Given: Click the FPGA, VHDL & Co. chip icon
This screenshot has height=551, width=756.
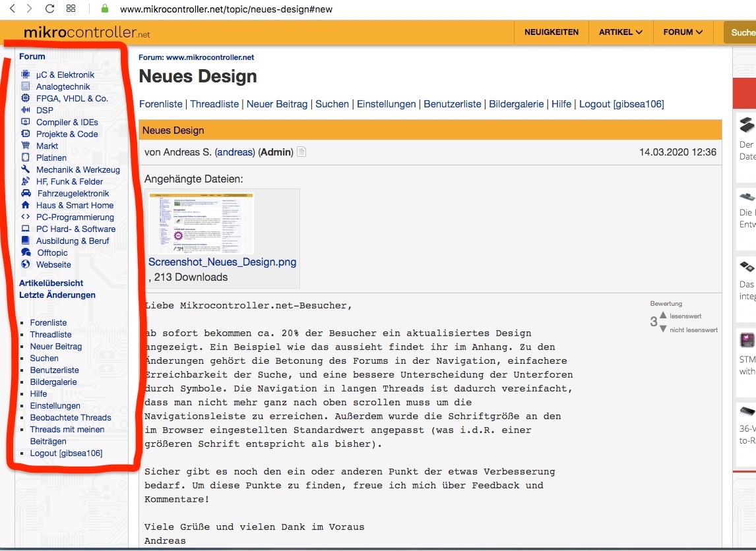Looking at the screenshot, I should pyautogui.click(x=26, y=98).
